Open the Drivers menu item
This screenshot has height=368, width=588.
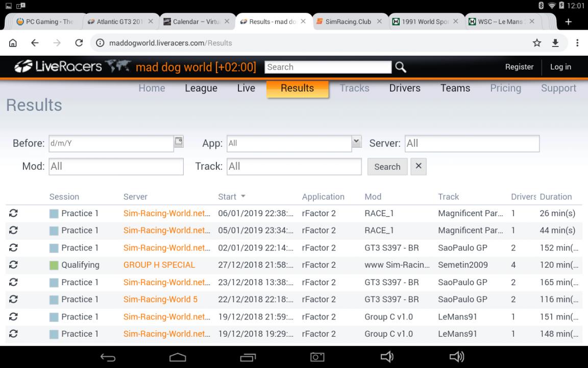click(x=405, y=88)
